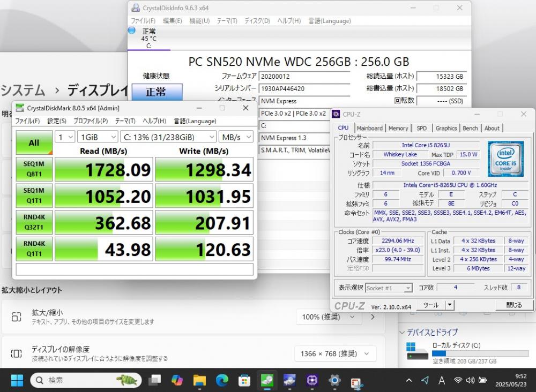
Task: Open the drive dropdown C: 13%
Action: [x=168, y=137]
